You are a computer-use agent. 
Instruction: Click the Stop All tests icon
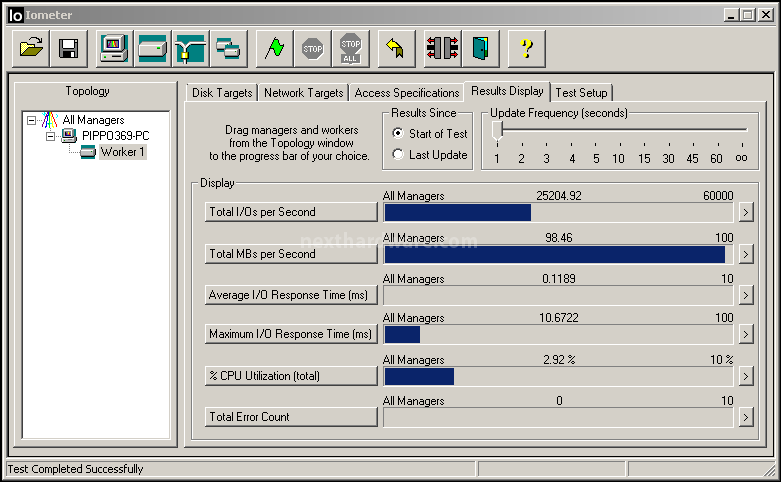point(351,49)
